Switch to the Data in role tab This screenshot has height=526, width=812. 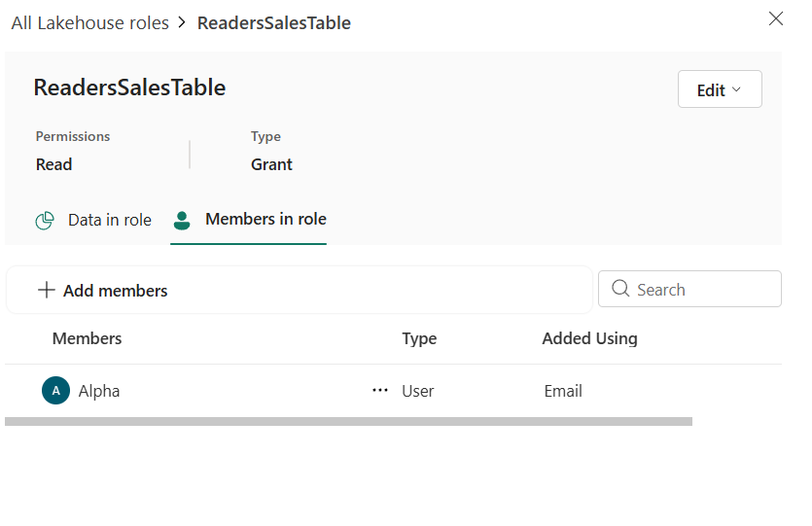[93, 220]
